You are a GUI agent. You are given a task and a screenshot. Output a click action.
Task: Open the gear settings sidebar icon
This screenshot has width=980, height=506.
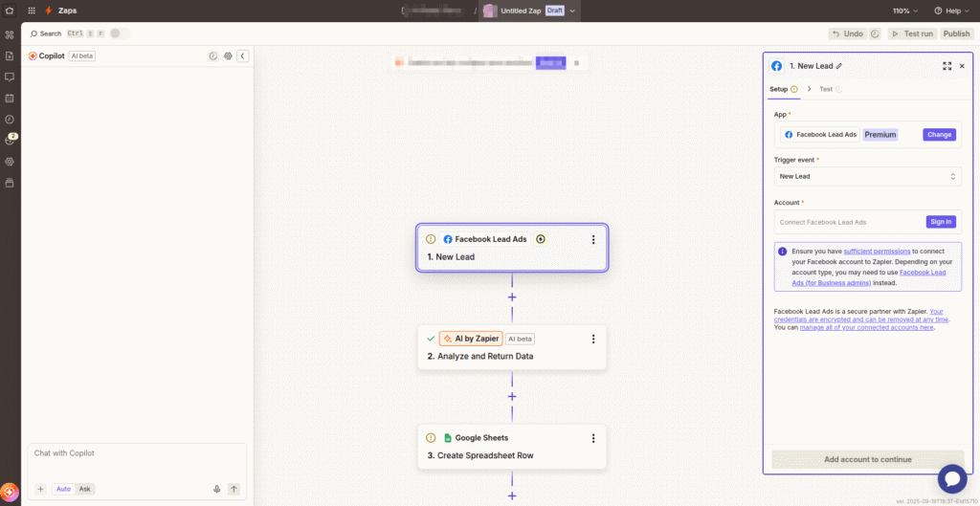click(10, 162)
